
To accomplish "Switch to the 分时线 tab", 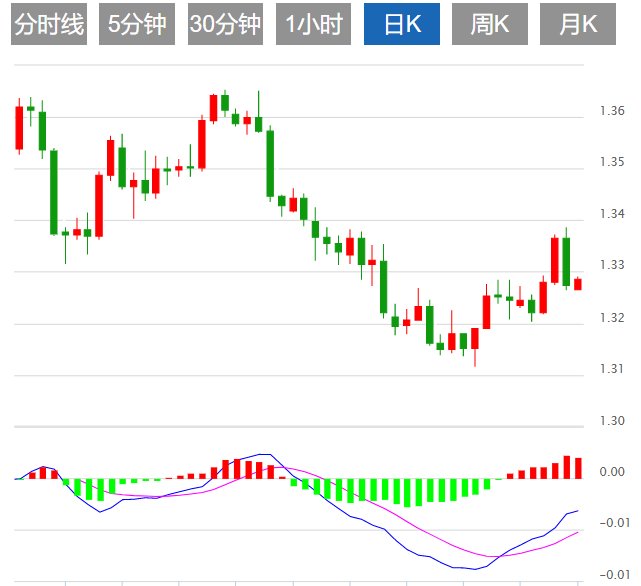I will [50, 24].
